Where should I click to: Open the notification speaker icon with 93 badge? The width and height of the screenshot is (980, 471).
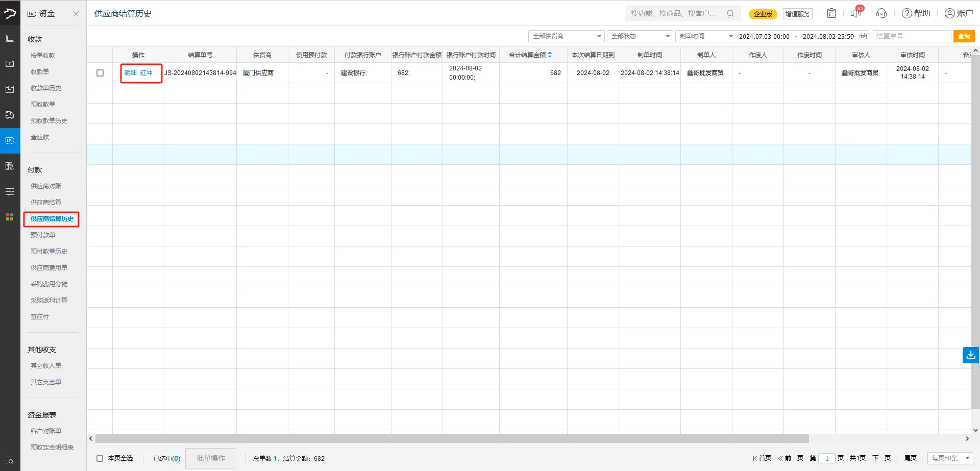click(x=855, y=13)
